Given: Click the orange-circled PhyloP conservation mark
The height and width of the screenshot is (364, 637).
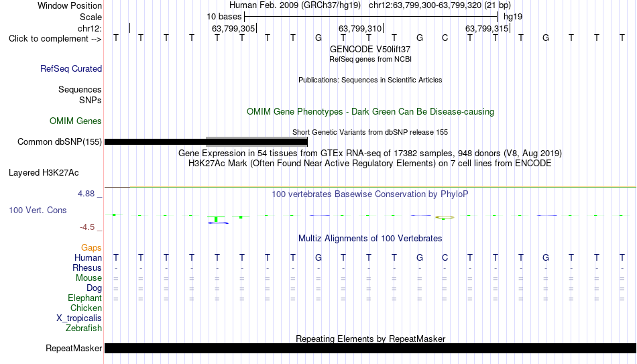Looking at the screenshot, I should 445,218.
